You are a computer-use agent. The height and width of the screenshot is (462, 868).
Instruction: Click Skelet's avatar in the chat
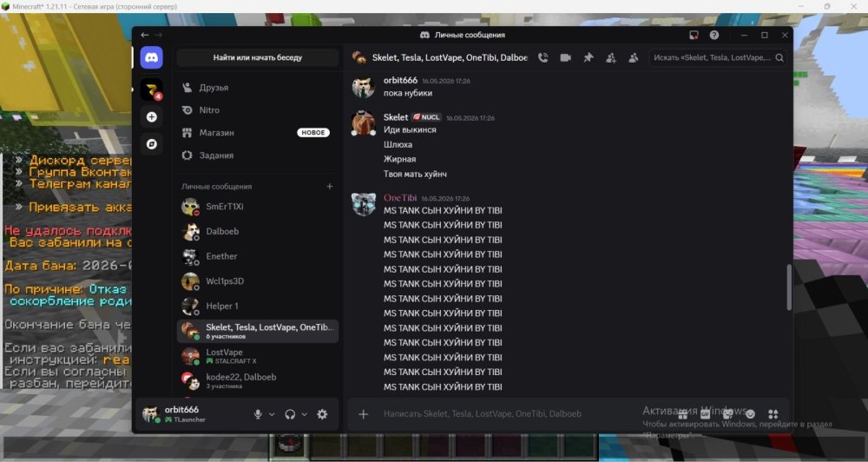pyautogui.click(x=364, y=123)
